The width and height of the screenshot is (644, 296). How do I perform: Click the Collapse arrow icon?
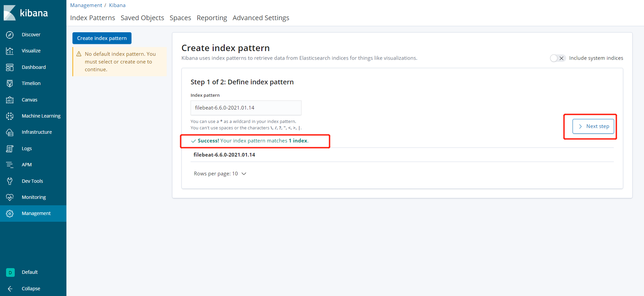[x=10, y=289]
